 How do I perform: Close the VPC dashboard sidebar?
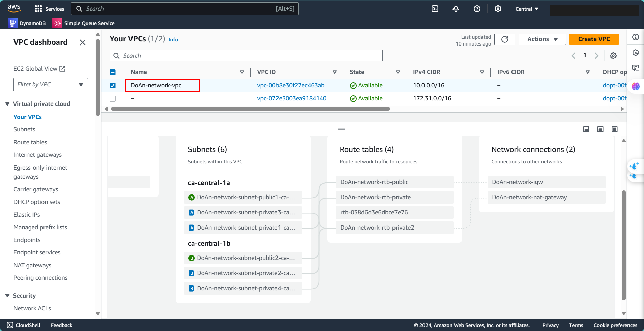tap(82, 42)
